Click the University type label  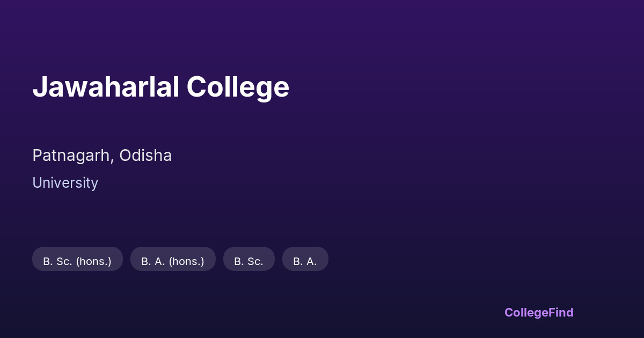click(x=65, y=183)
